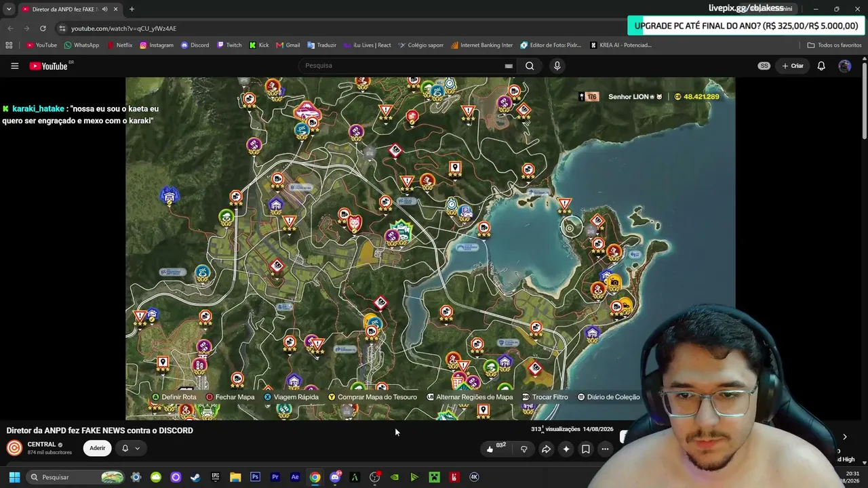Open the Gmail bookmark

click(x=288, y=45)
